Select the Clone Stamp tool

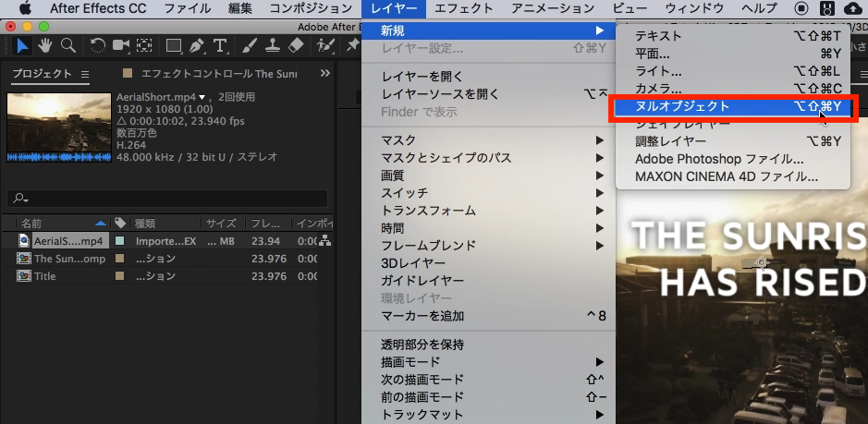273,46
